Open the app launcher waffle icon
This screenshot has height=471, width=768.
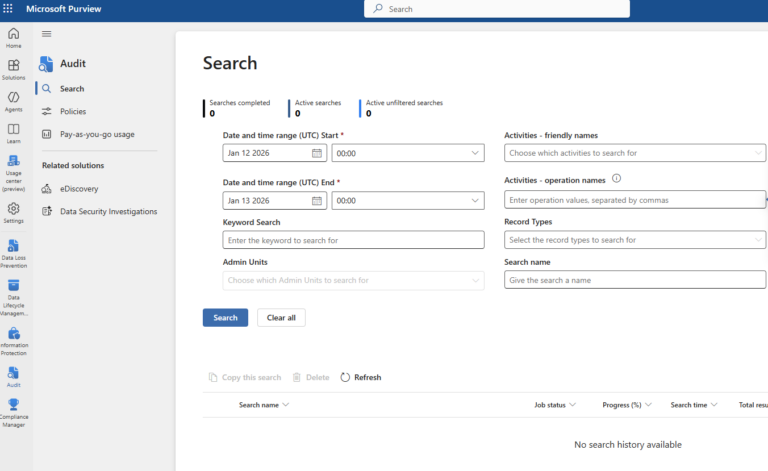10,8
